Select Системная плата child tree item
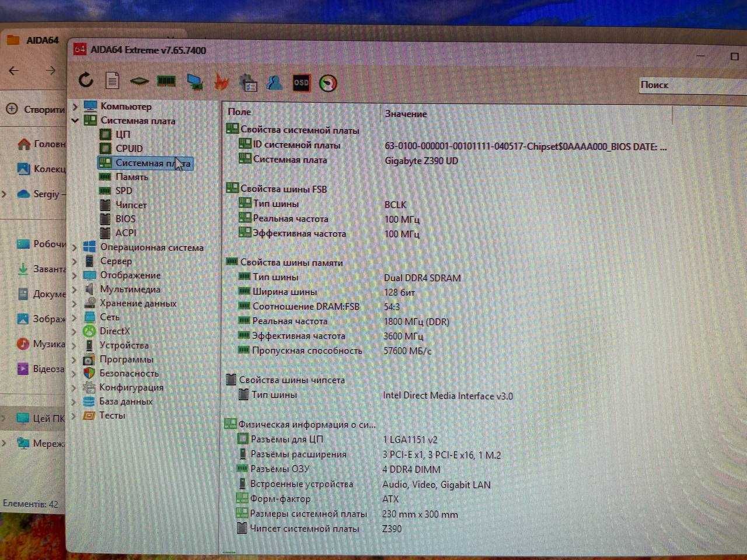This screenshot has width=747, height=560. (145, 163)
